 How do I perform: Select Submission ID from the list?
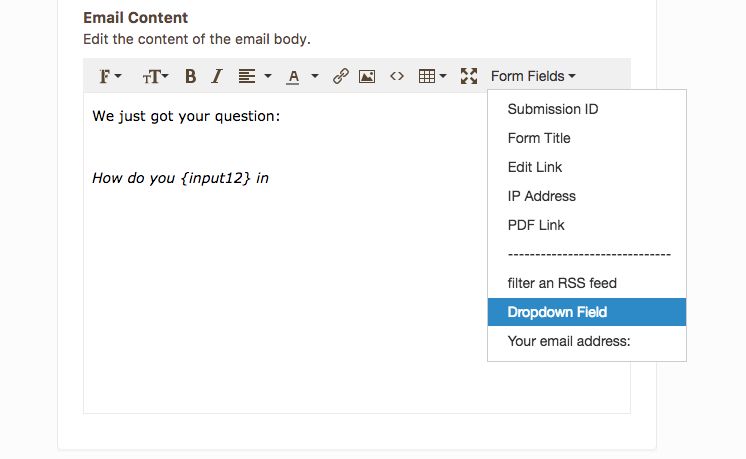(552, 109)
